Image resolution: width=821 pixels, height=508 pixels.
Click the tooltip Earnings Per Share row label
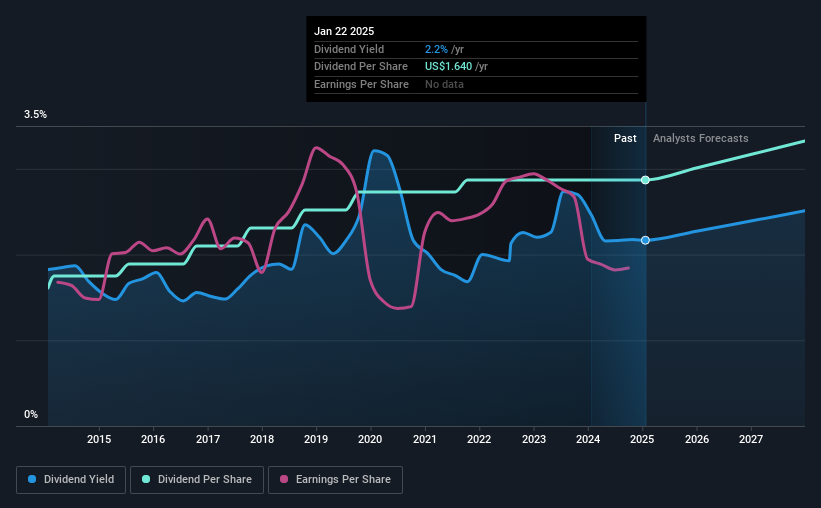click(x=361, y=84)
